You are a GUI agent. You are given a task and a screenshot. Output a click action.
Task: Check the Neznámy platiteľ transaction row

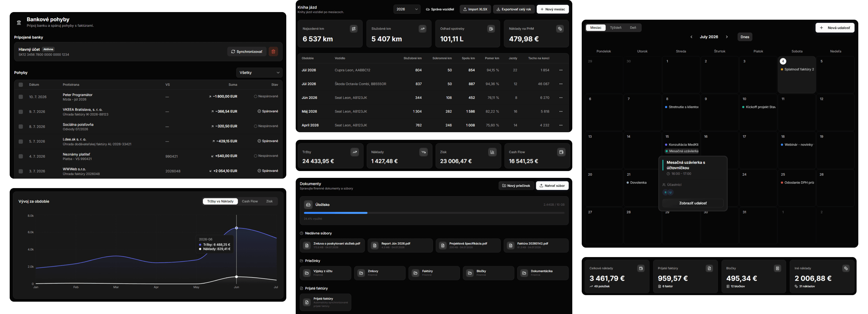(x=20, y=156)
